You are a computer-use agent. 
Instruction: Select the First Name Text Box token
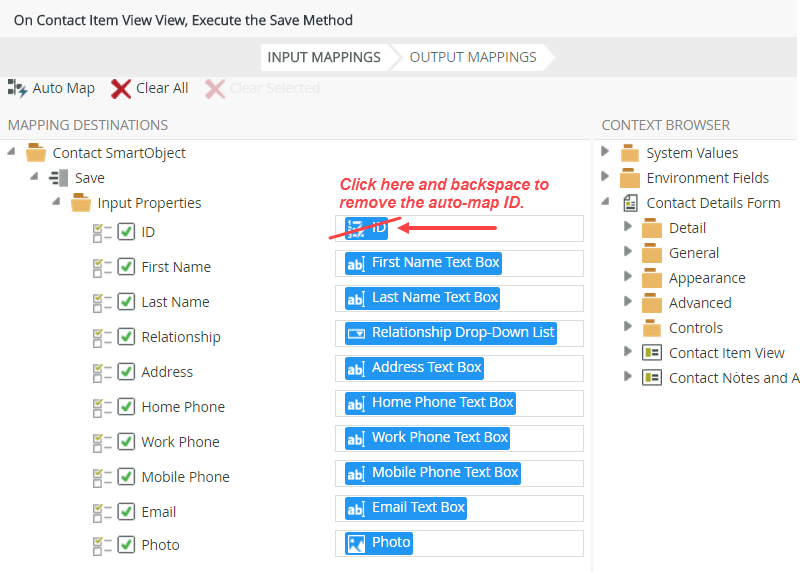click(x=423, y=263)
